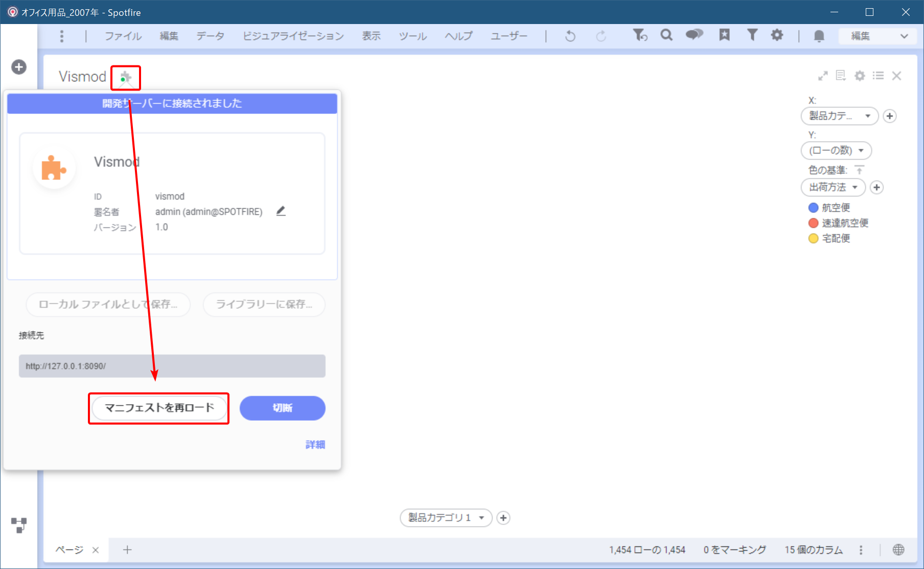Click the 接続先 URL field
Viewport: 924px width, 569px height.
click(x=172, y=366)
